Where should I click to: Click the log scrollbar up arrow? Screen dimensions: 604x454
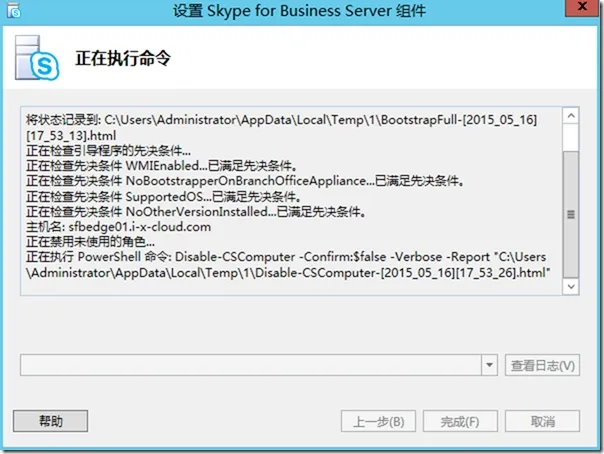(571, 113)
